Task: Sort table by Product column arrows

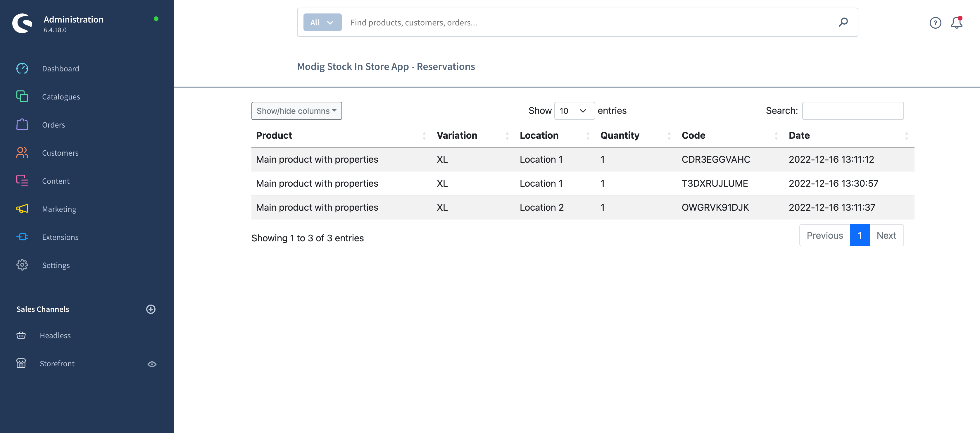Action: coord(424,135)
